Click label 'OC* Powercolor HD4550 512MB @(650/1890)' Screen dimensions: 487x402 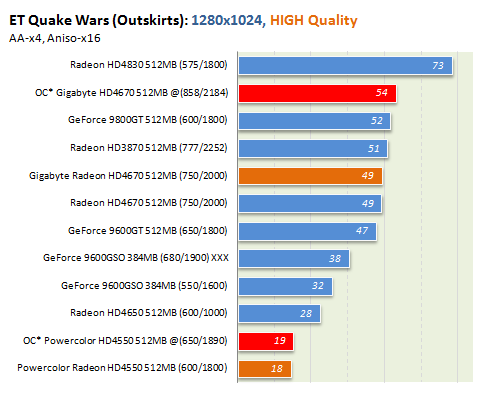(x=125, y=341)
